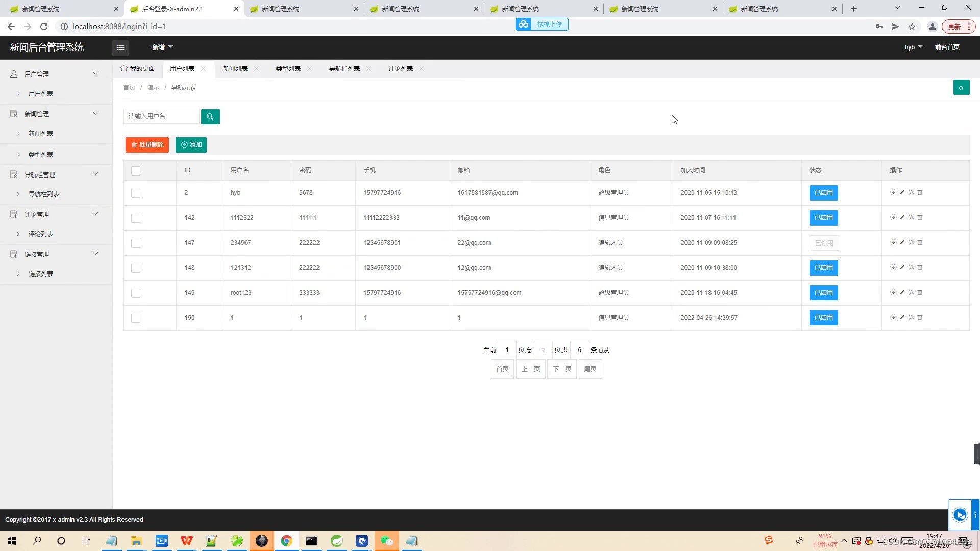
Task: Open the +新增 dropdown menu
Action: [160, 47]
